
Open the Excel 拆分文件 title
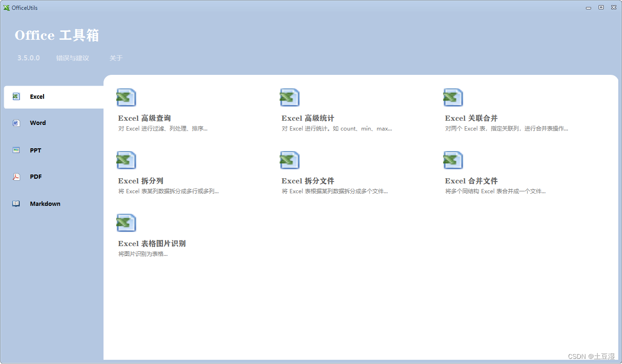(308, 181)
